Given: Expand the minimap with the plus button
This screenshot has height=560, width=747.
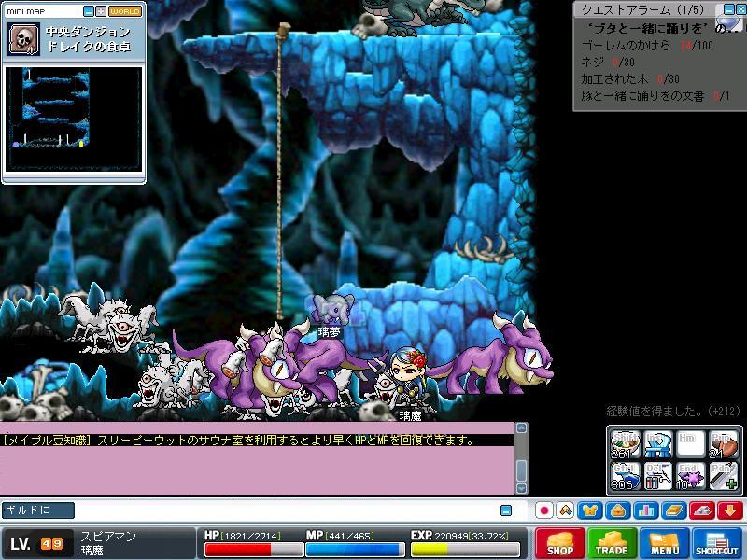Looking at the screenshot, I should click(x=101, y=11).
